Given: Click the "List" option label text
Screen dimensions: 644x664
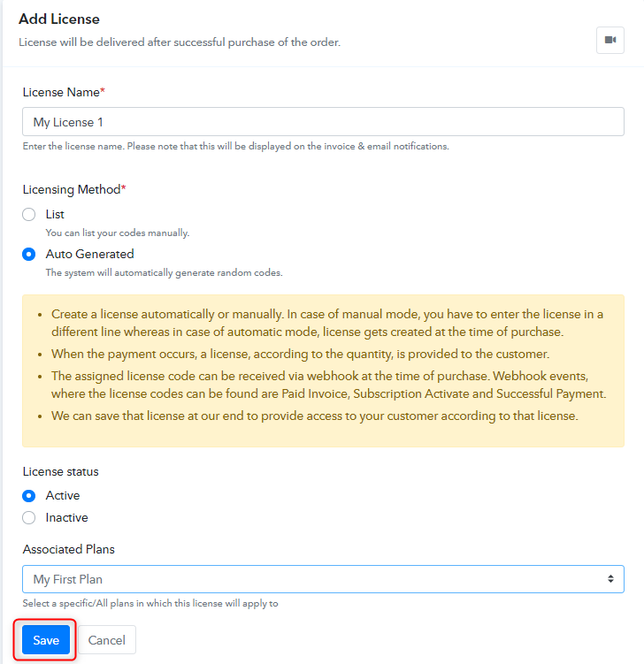Looking at the screenshot, I should (55, 214).
